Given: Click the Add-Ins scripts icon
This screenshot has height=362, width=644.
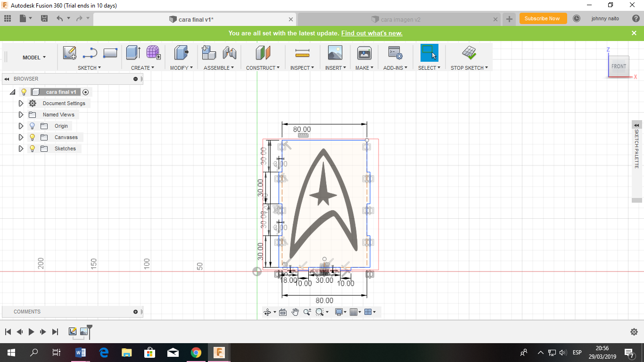Looking at the screenshot, I should click(x=395, y=52).
